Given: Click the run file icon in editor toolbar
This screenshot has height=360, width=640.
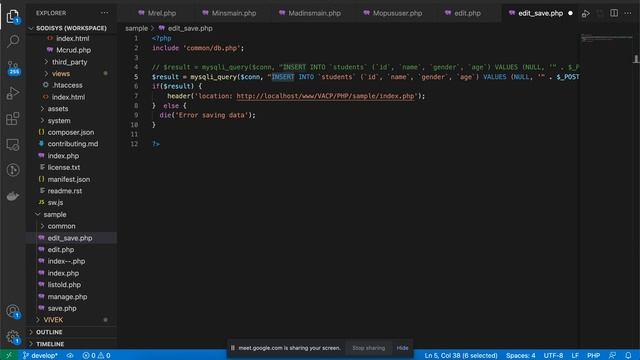Looking at the screenshot, I should coord(586,13).
